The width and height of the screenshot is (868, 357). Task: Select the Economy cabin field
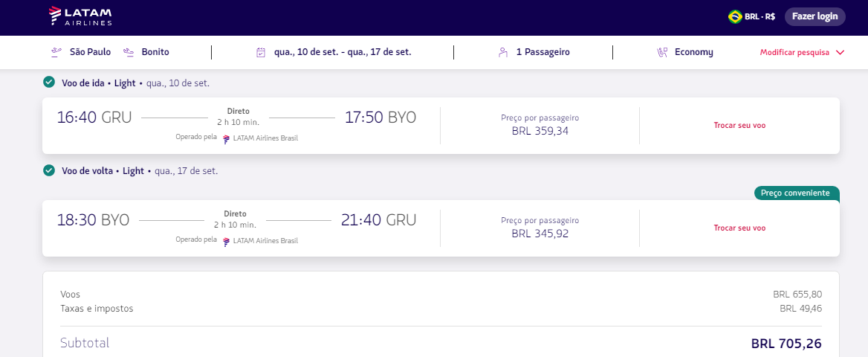pyautogui.click(x=693, y=52)
